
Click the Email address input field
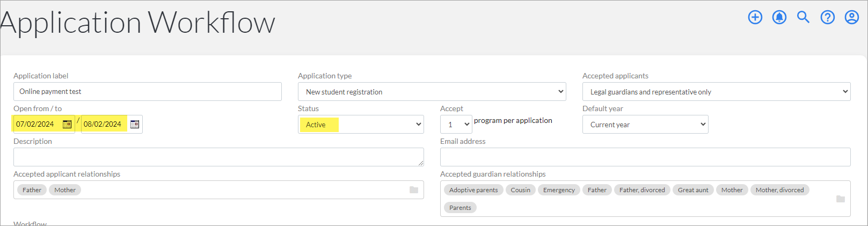pyautogui.click(x=645, y=157)
